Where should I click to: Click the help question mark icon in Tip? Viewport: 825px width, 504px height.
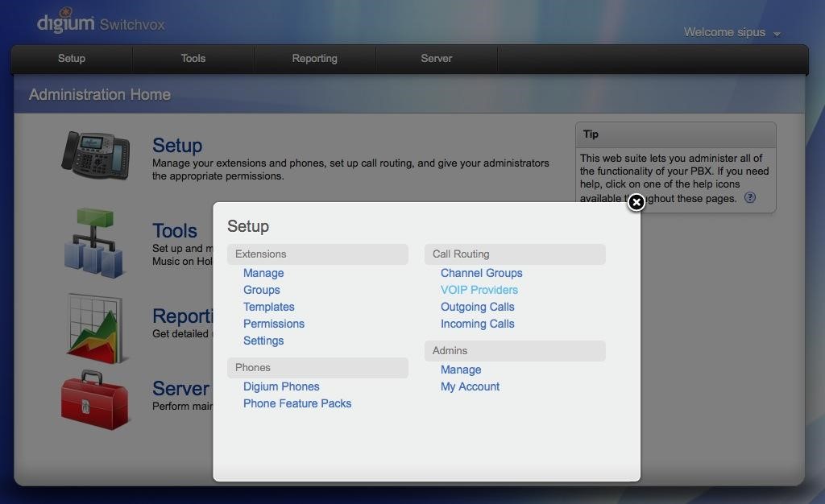click(x=750, y=197)
